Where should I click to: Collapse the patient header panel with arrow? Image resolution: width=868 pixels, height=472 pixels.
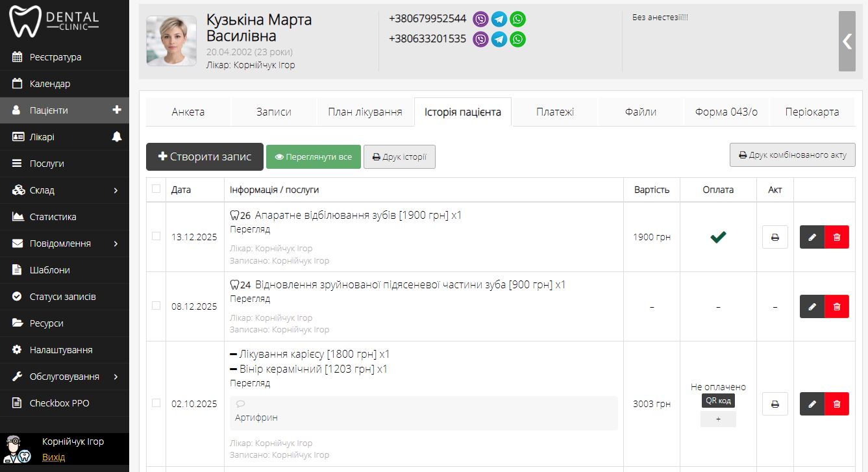847,41
